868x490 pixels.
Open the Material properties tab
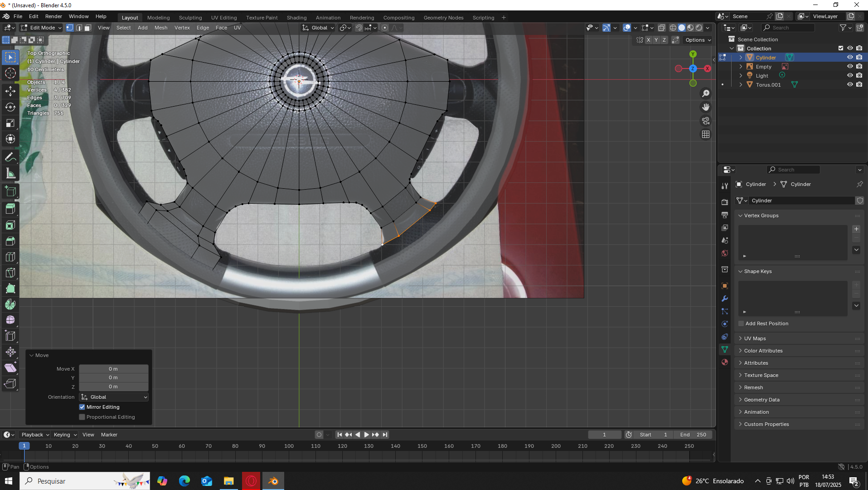[725, 362]
